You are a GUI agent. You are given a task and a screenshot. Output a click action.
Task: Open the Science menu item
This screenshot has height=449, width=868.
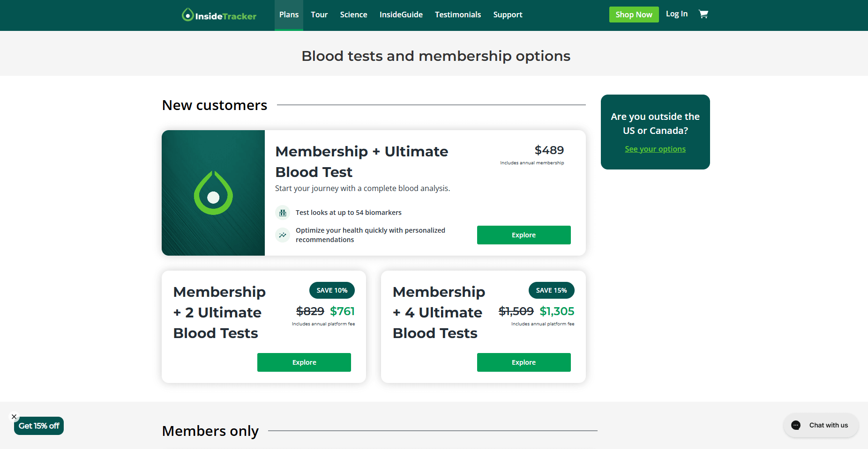click(353, 15)
